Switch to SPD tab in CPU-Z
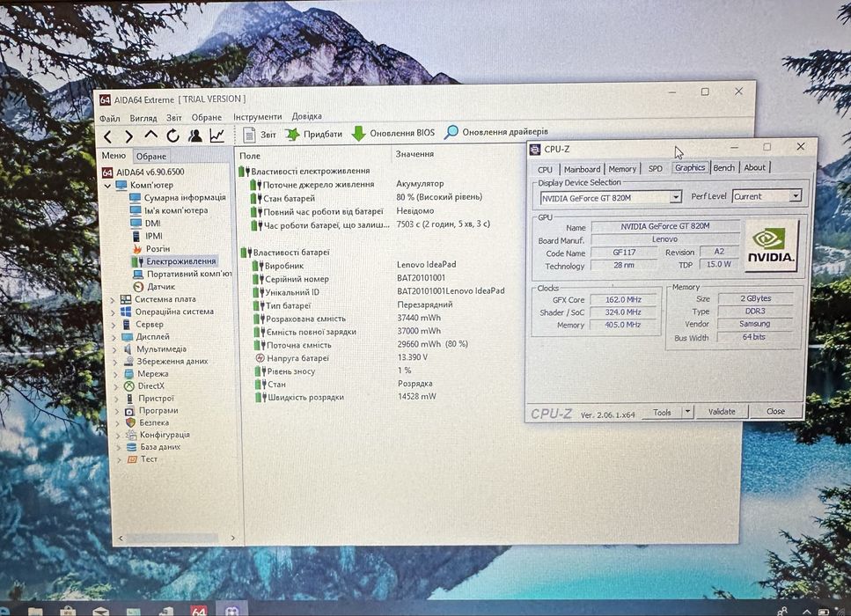Image resolution: width=851 pixels, height=616 pixels. [x=656, y=168]
